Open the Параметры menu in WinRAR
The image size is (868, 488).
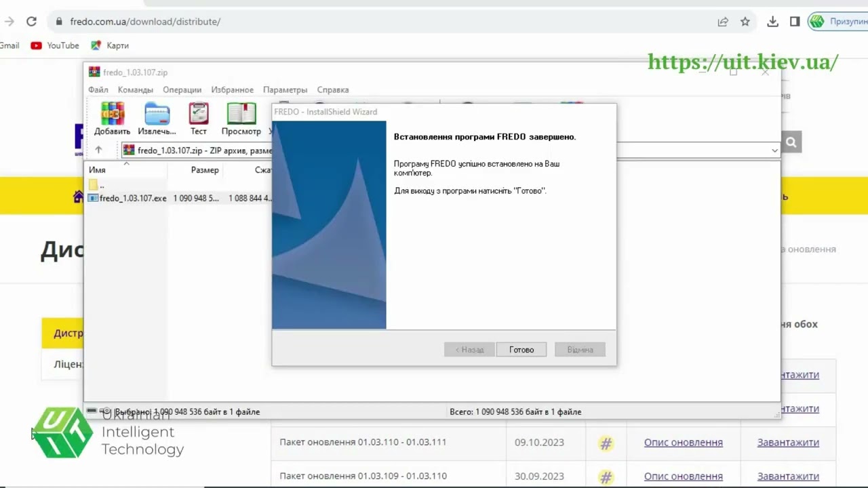(x=285, y=89)
